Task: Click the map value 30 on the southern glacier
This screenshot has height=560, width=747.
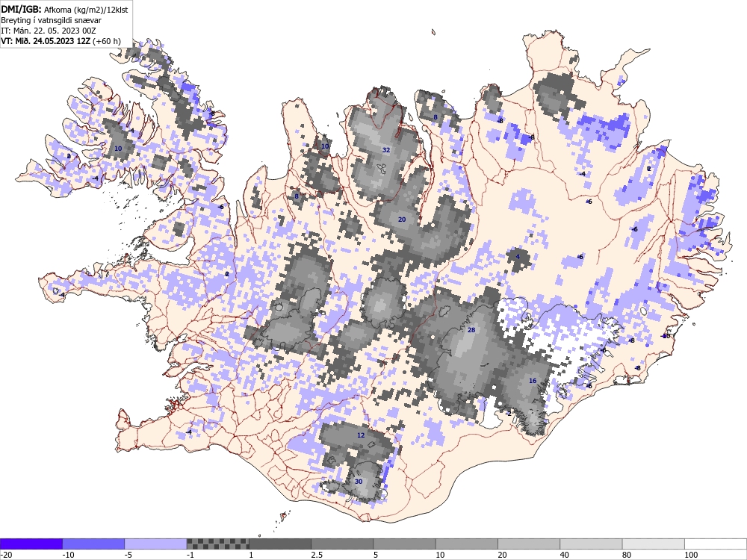Action: (359, 482)
